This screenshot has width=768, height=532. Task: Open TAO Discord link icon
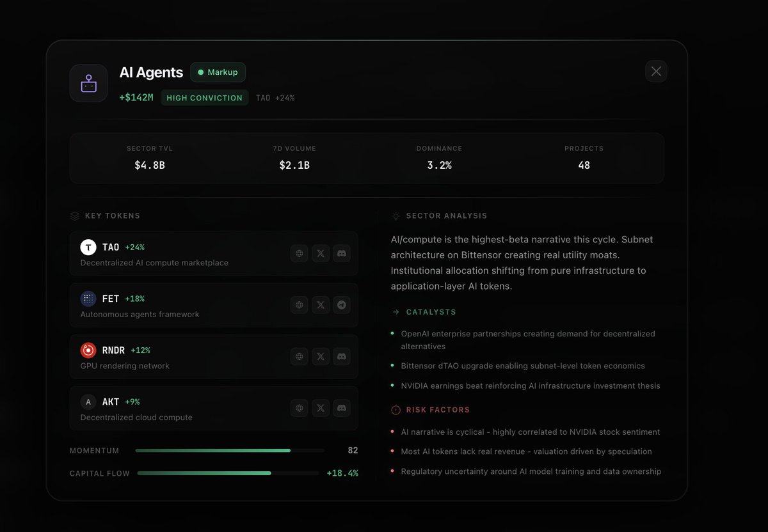click(x=342, y=253)
